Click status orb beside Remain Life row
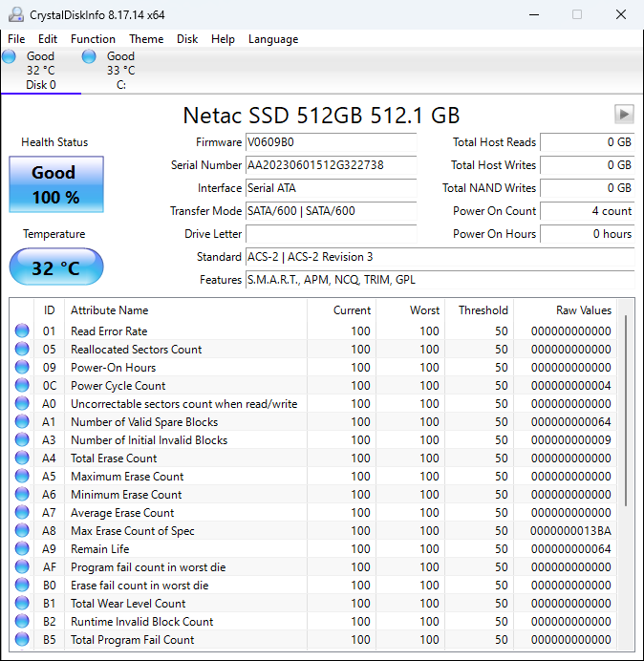The image size is (644, 661). point(22,549)
